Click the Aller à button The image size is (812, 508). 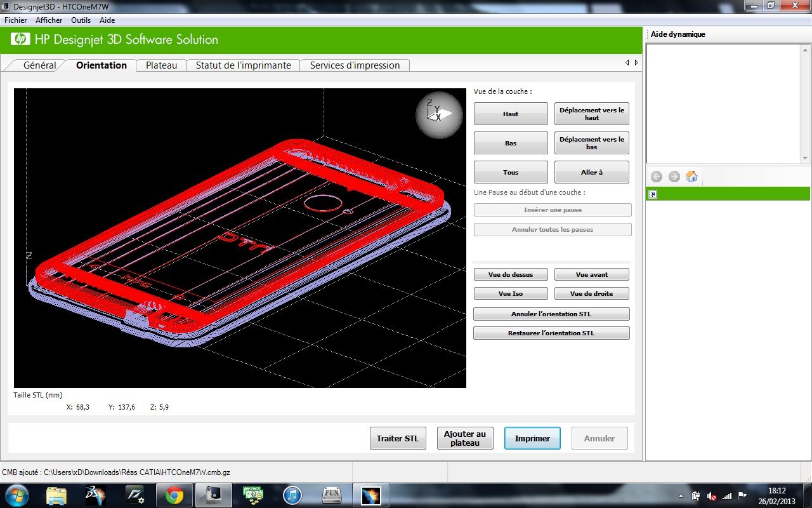click(x=592, y=172)
